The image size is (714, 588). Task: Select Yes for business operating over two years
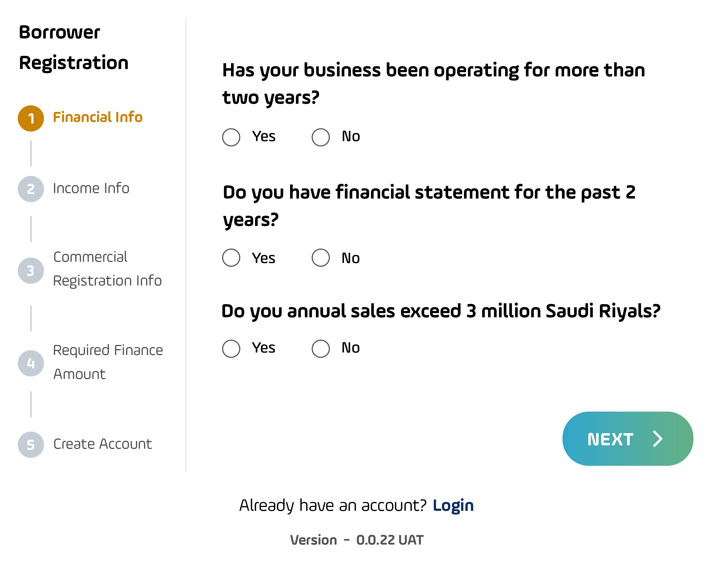coord(231,137)
